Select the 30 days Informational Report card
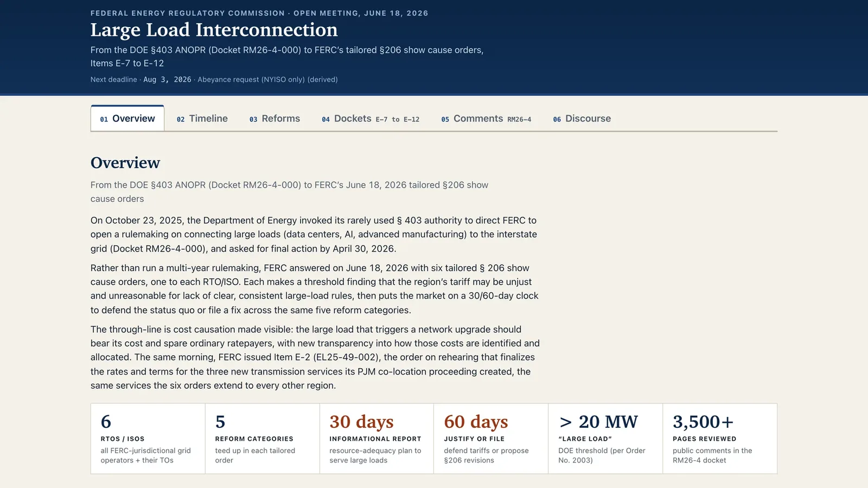Viewport: 868px width, 488px height. tap(376, 439)
